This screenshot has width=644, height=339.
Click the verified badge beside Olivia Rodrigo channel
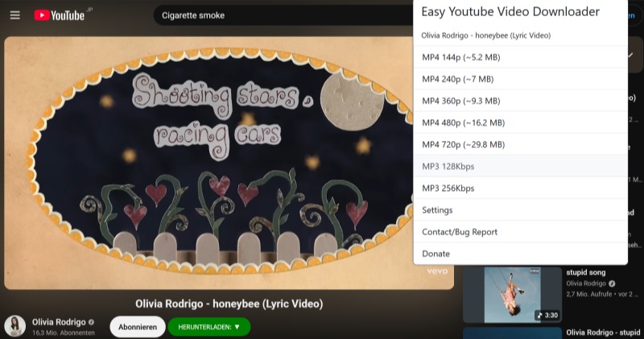coord(91,322)
